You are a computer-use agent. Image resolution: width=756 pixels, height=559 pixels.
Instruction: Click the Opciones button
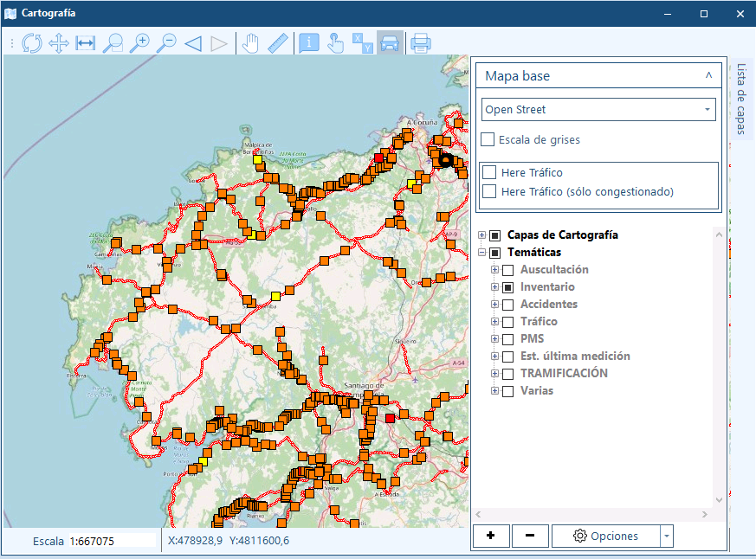click(606, 536)
